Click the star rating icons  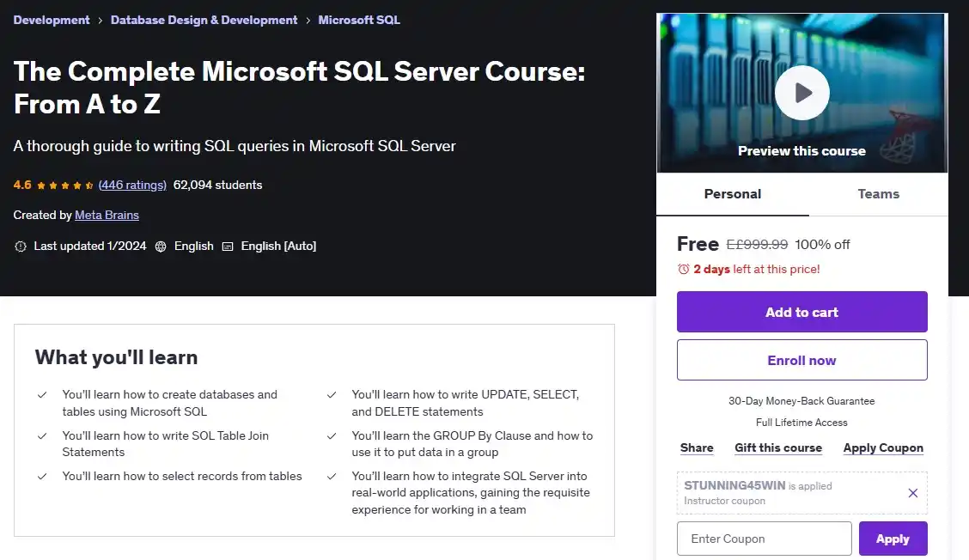65,185
